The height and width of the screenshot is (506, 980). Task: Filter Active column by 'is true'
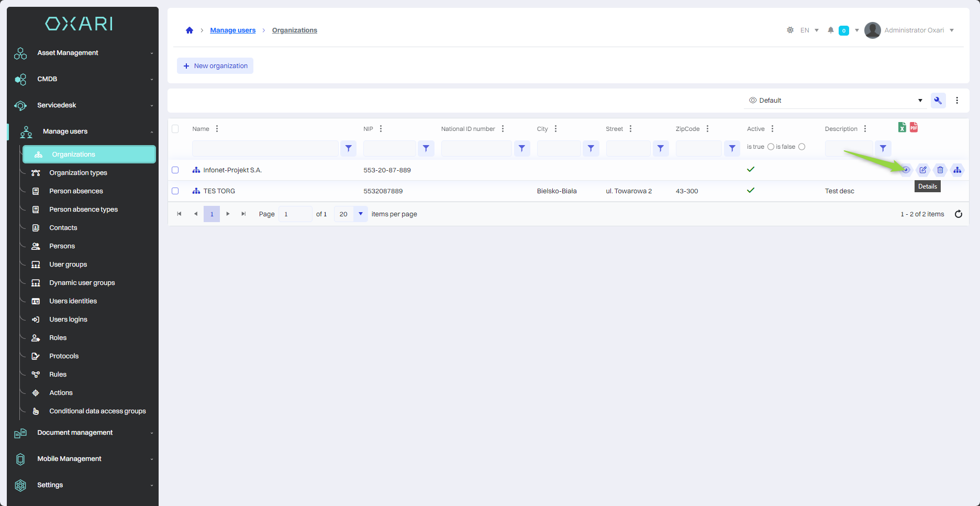point(771,147)
